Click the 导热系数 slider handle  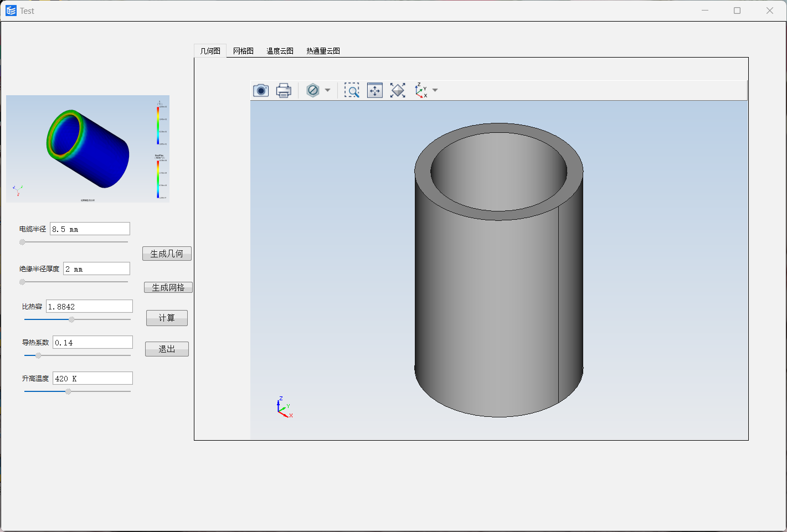point(38,355)
